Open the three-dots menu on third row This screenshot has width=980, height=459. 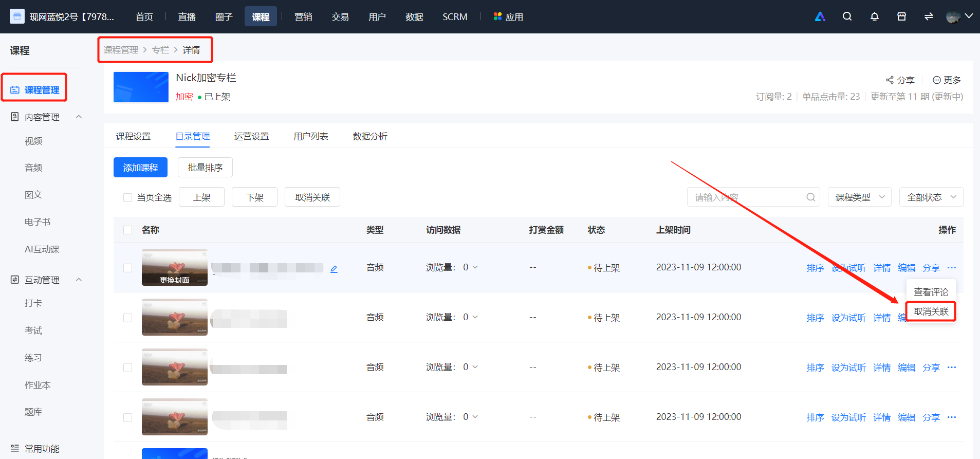coord(952,367)
